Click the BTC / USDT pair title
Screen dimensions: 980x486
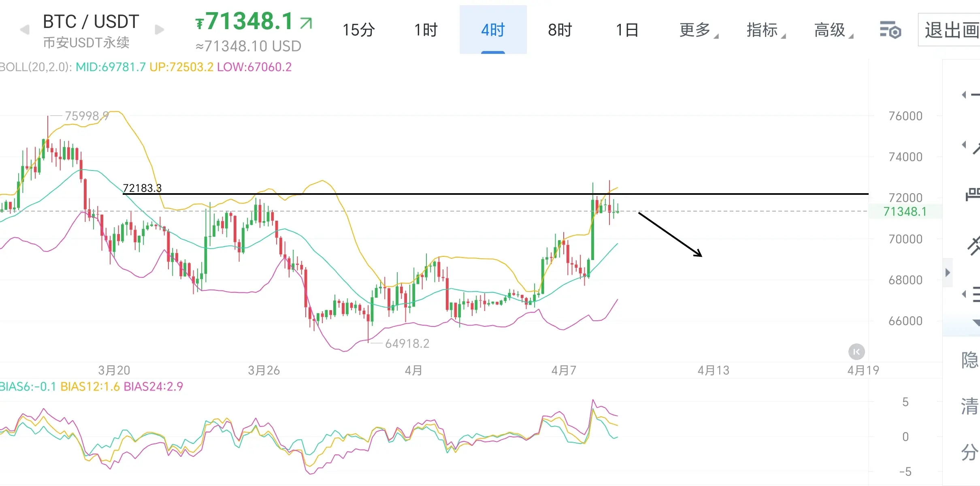pyautogui.click(x=91, y=22)
